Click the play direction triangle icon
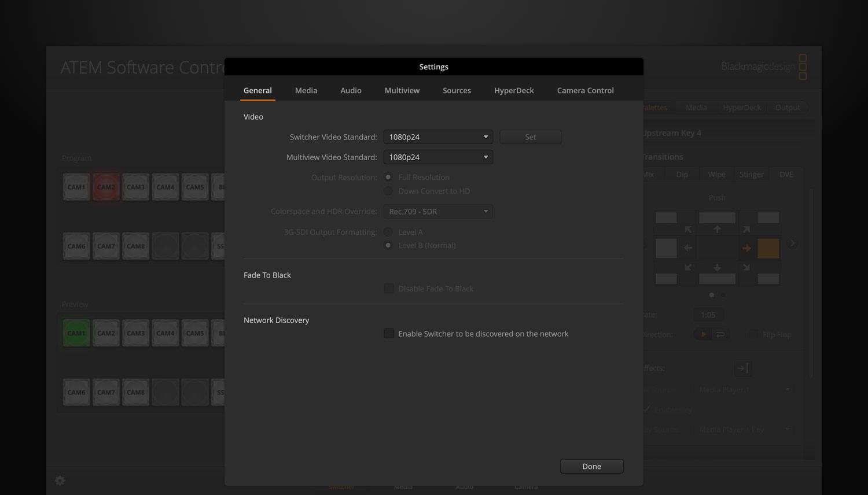Viewport: 868px width, 495px height. pyautogui.click(x=703, y=334)
